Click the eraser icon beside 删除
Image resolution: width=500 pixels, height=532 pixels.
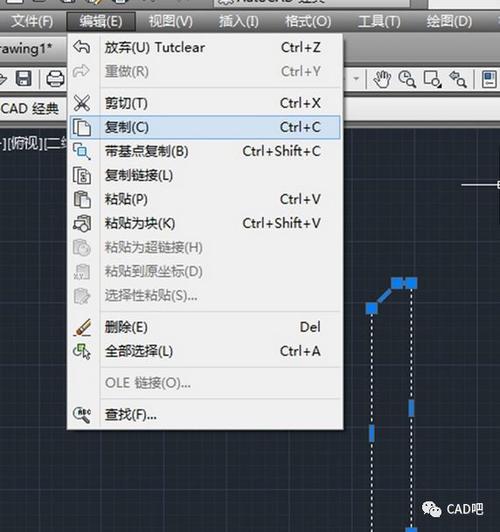[x=82, y=327]
